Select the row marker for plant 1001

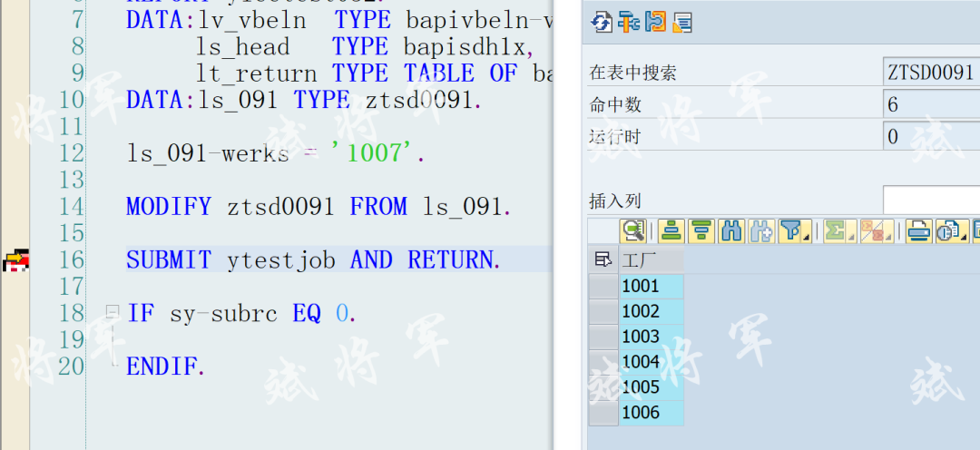click(x=603, y=287)
